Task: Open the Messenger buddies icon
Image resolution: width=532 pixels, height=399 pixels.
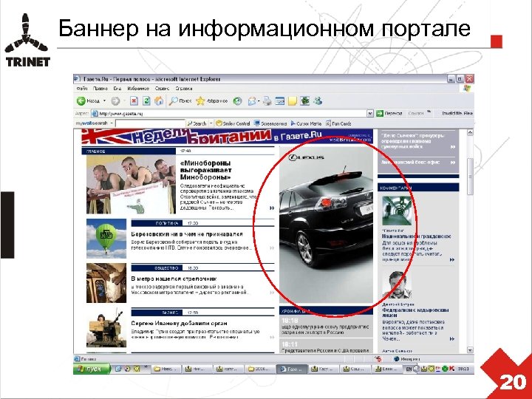Action: click(x=318, y=100)
